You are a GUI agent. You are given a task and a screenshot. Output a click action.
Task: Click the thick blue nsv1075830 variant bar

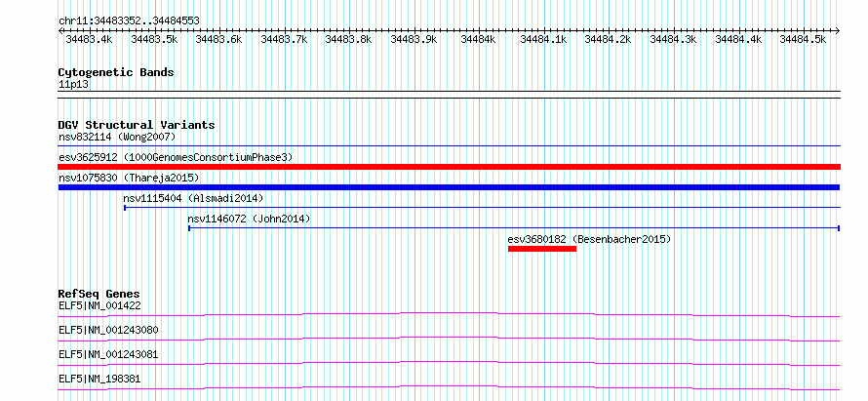[449, 187]
